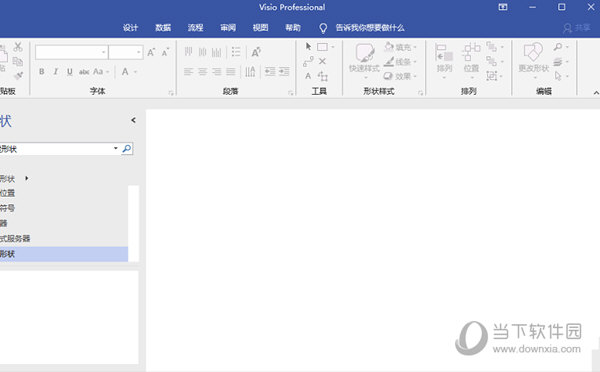Open the Review (审阅) tab
The width and height of the screenshot is (600, 372).
[228, 28]
